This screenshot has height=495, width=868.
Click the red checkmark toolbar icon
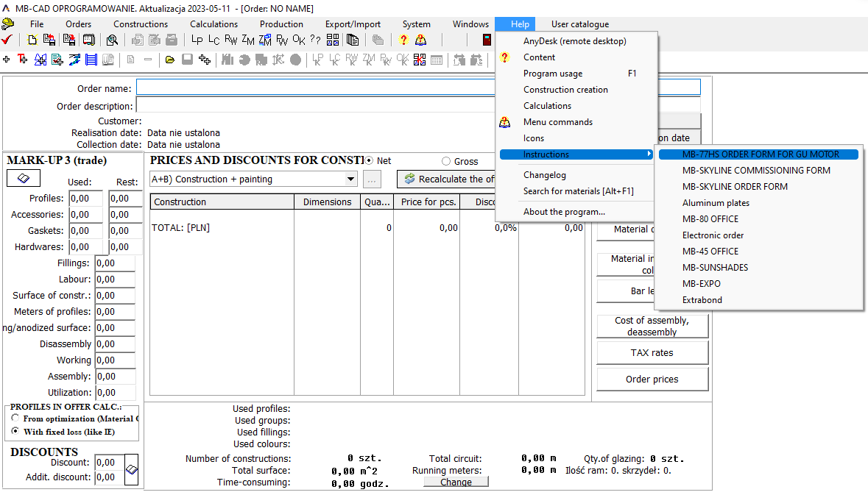point(7,40)
